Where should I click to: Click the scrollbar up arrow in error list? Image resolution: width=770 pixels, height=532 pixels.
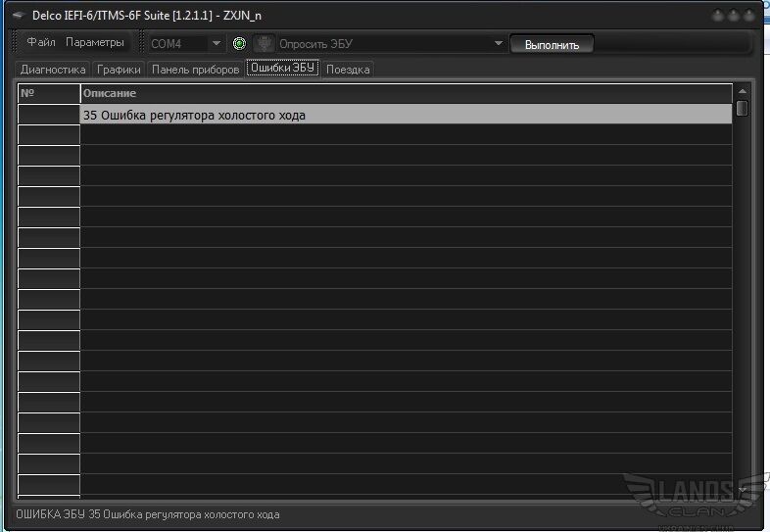[742, 91]
